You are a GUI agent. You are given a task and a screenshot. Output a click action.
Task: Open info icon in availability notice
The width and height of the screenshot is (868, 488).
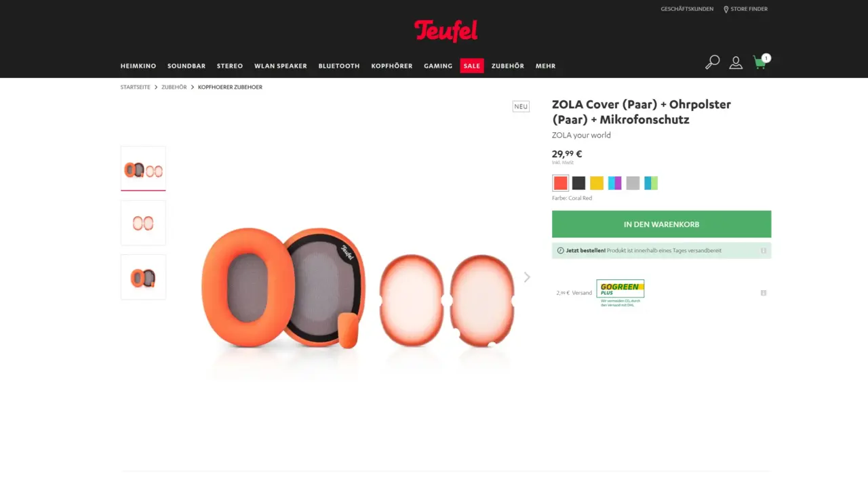pos(764,251)
